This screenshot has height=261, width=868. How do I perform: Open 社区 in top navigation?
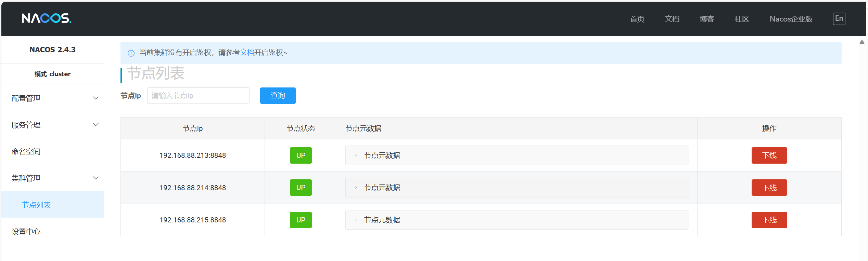tap(742, 19)
